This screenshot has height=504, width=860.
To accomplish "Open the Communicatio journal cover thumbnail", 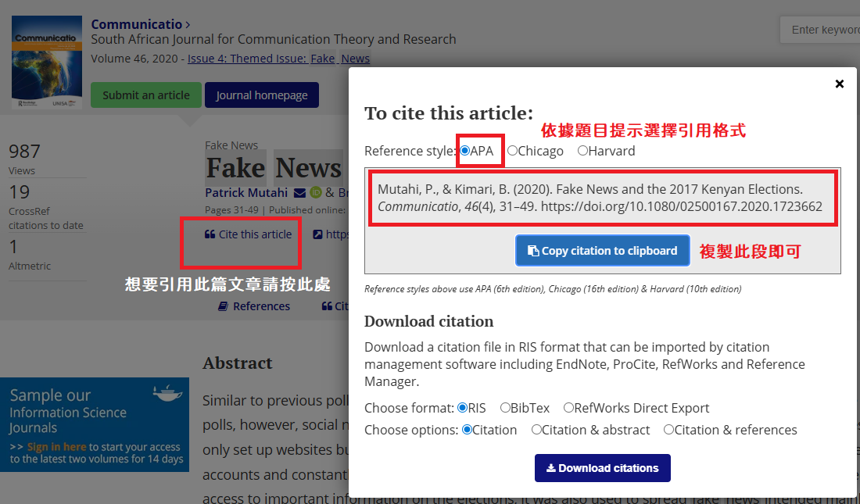I will (x=47, y=63).
